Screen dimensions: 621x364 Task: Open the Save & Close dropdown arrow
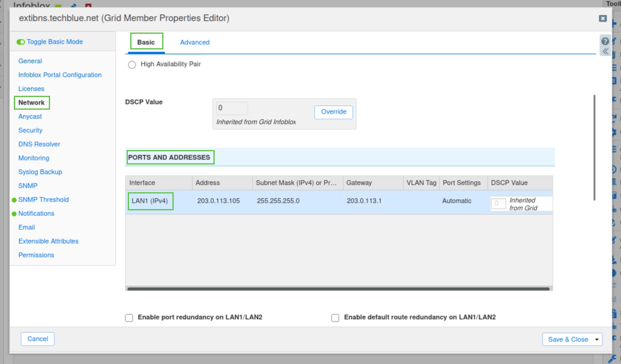pyautogui.click(x=597, y=340)
